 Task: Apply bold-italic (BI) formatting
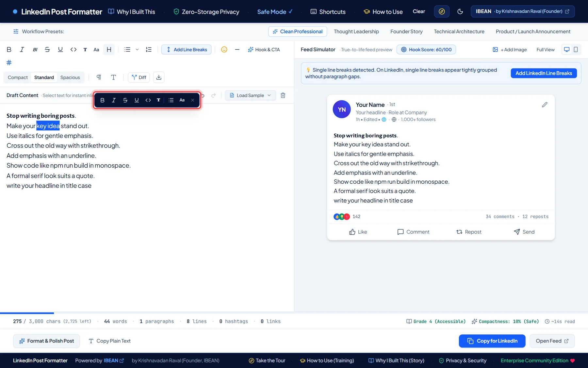point(35,50)
